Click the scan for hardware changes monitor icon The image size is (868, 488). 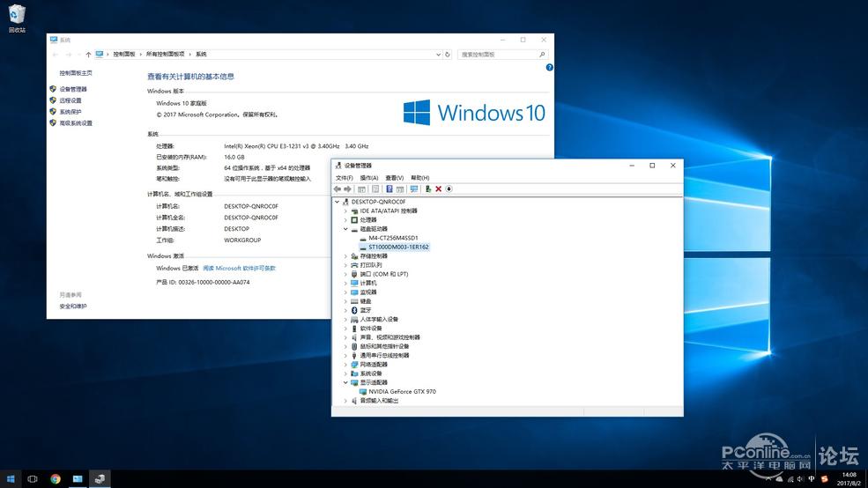click(x=413, y=189)
